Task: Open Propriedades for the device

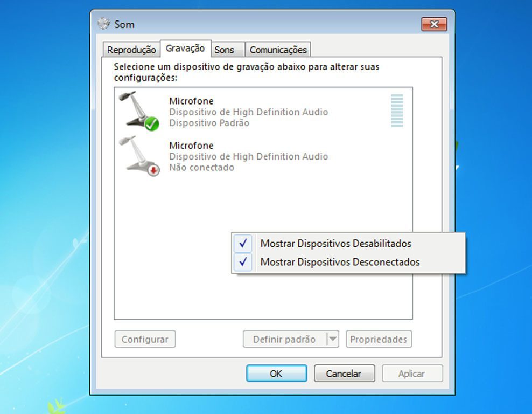Action: pyautogui.click(x=379, y=339)
